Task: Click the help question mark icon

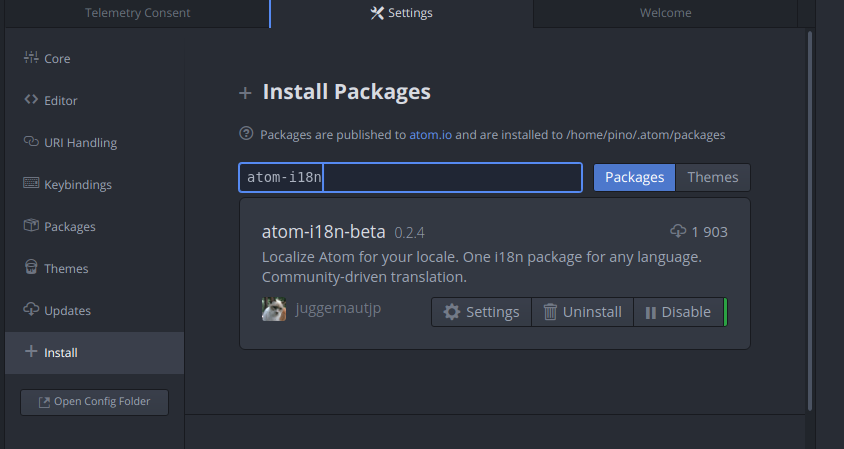Action: coord(246,133)
